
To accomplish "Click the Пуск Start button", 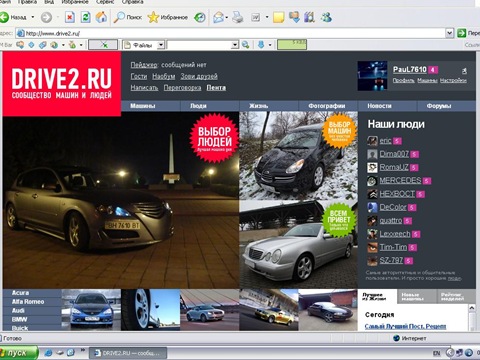I will click(x=19, y=353).
